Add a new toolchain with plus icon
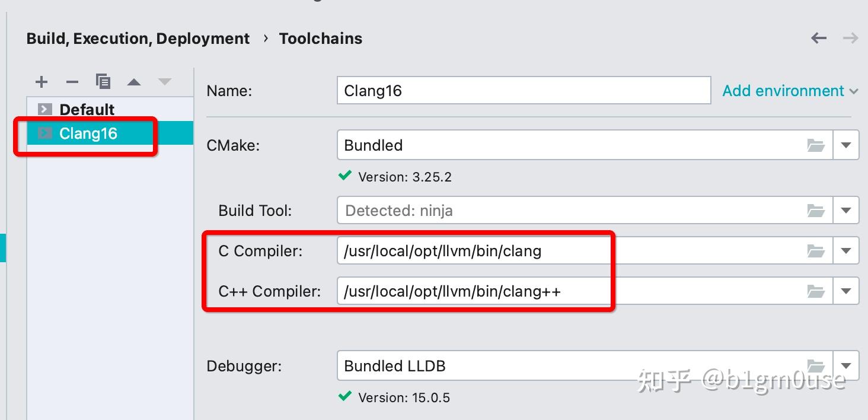 tap(41, 82)
